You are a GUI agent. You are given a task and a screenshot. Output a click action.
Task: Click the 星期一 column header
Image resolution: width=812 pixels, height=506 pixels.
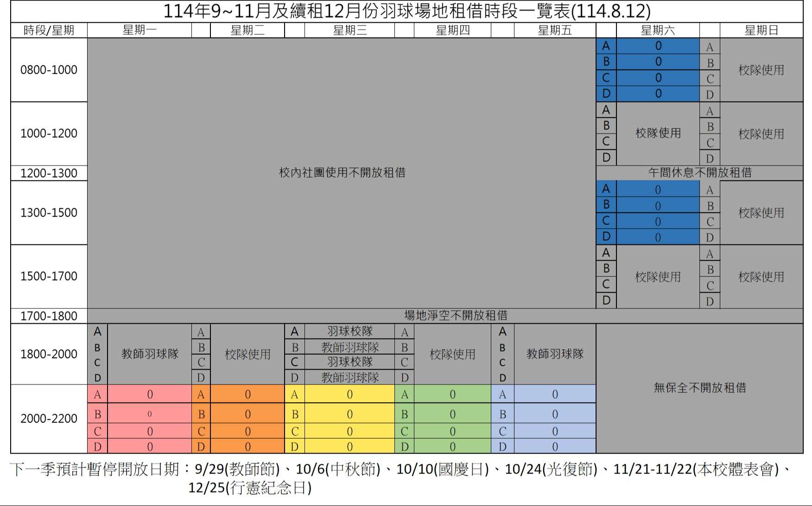pyautogui.click(x=140, y=31)
